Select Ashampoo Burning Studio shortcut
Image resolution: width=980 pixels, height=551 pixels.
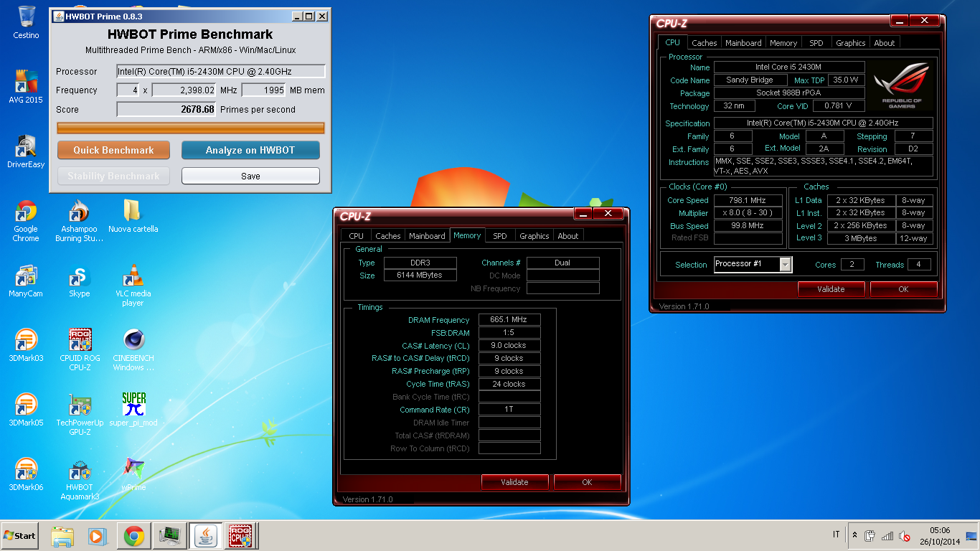point(79,221)
